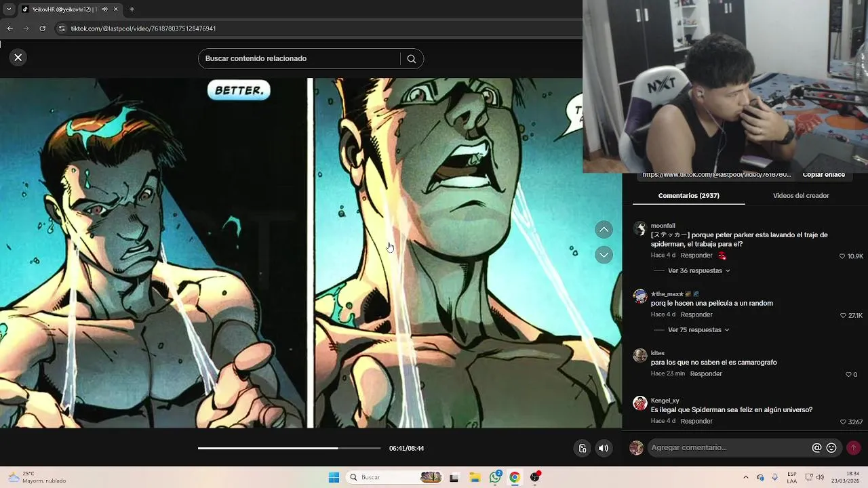Open the weather widget showing 25°C
Screen dimensions: 868x488
(x=37, y=478)
